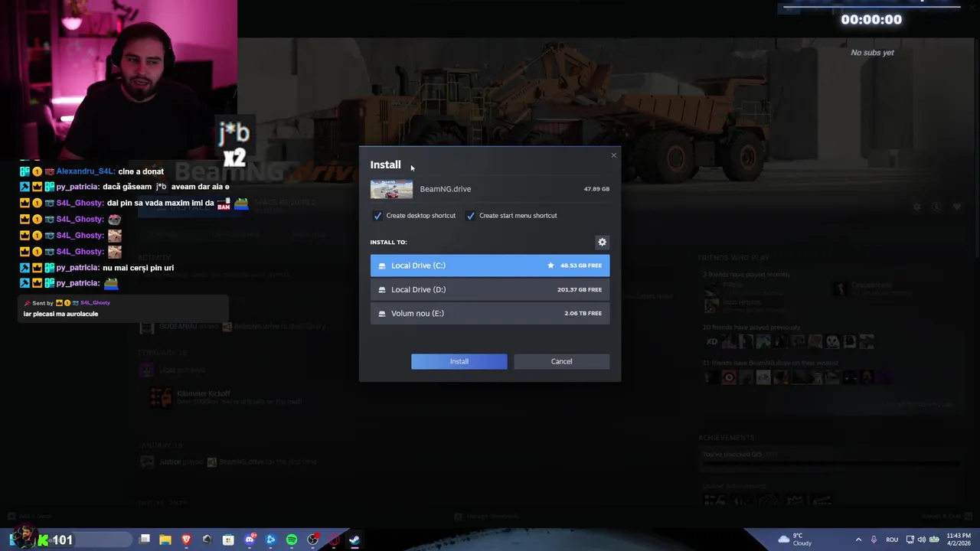Open File Explorer from taskbar
Screen dimensions: 980x551
(x=165, y=540)
